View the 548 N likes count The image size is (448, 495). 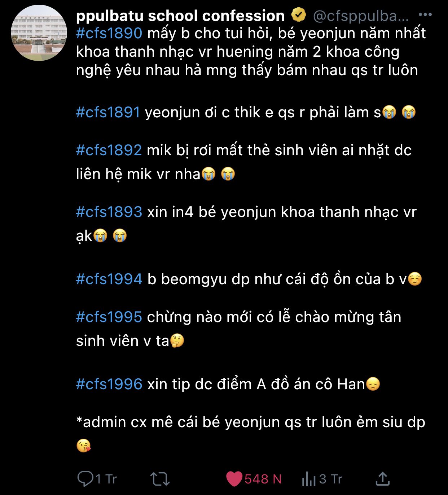click(x=263, y=479)
